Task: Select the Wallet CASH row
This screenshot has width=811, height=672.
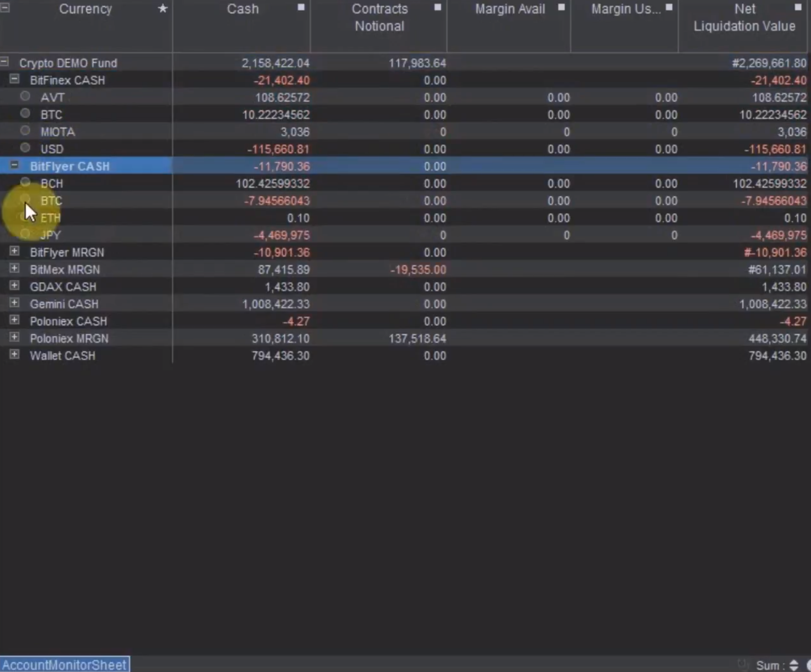Action: tap(62, 356)
